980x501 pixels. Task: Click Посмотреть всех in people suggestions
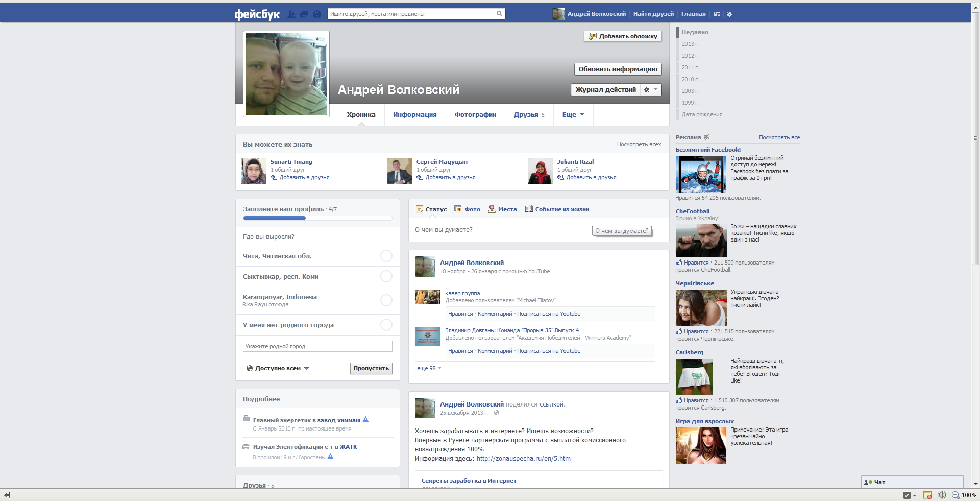pos(639,144)
